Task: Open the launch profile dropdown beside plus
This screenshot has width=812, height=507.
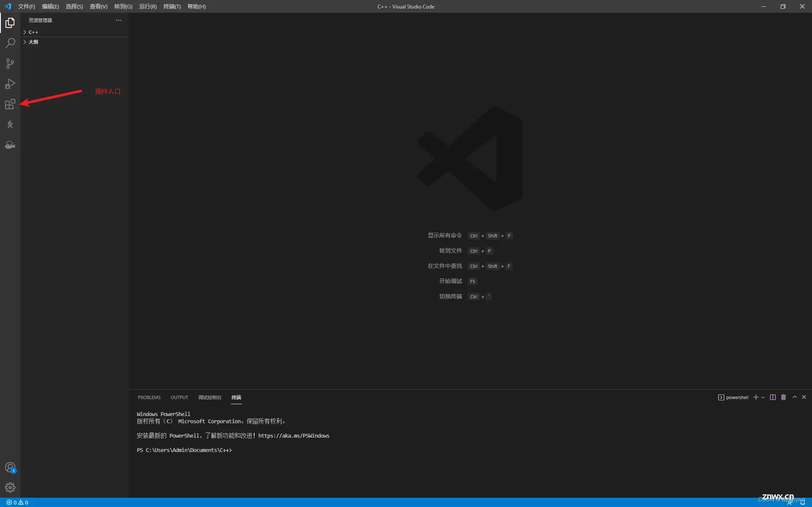Action: (763, 397)
